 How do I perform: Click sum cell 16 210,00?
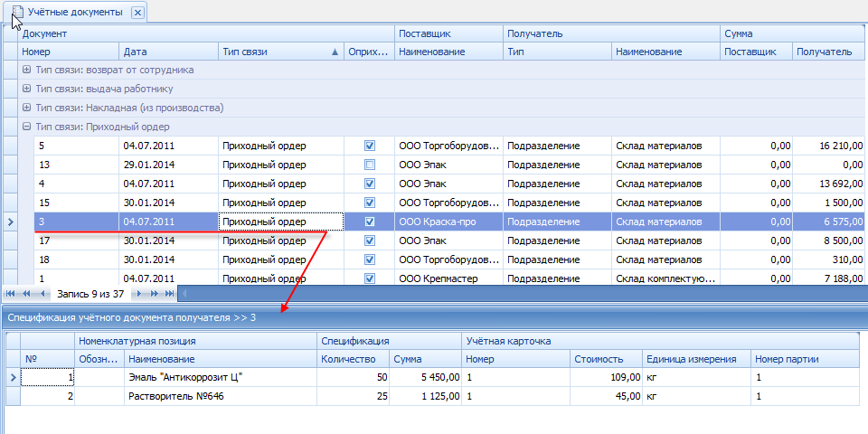[830, 146]
